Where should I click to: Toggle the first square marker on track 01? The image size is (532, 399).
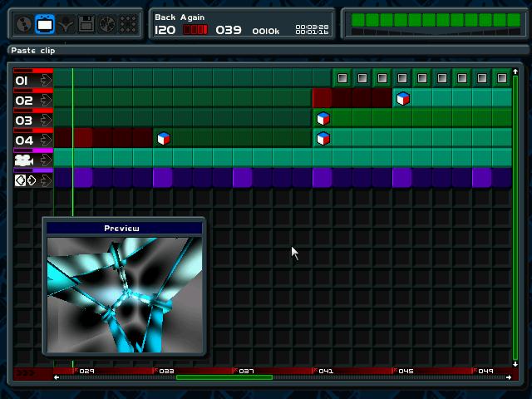coord(342,79)
